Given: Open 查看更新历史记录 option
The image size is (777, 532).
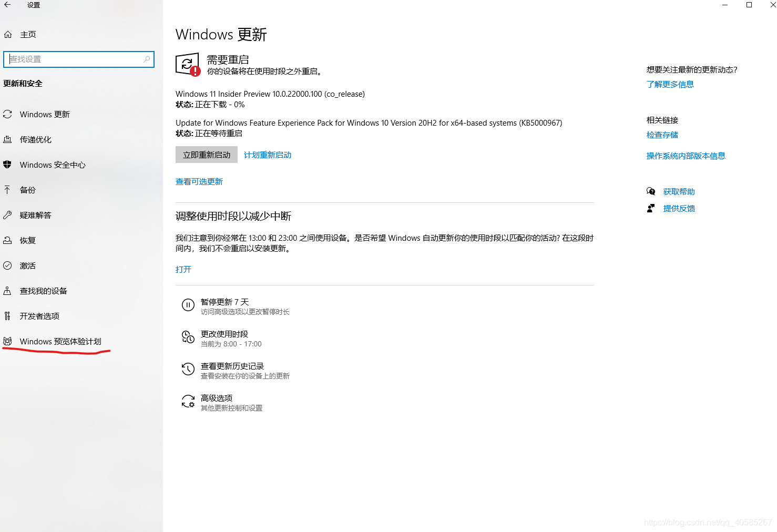Looking at the screenshot, I should click(x=236, y=371).
